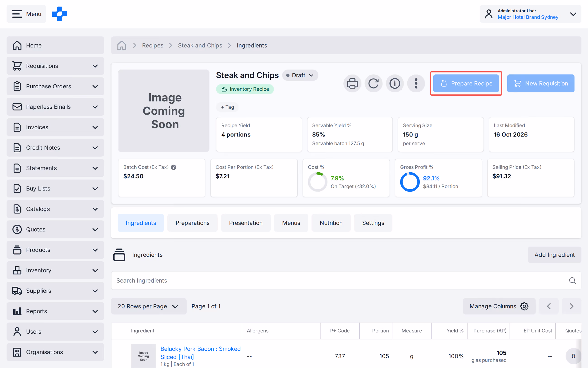Open the three-dot more options menu

click(416, 84)
